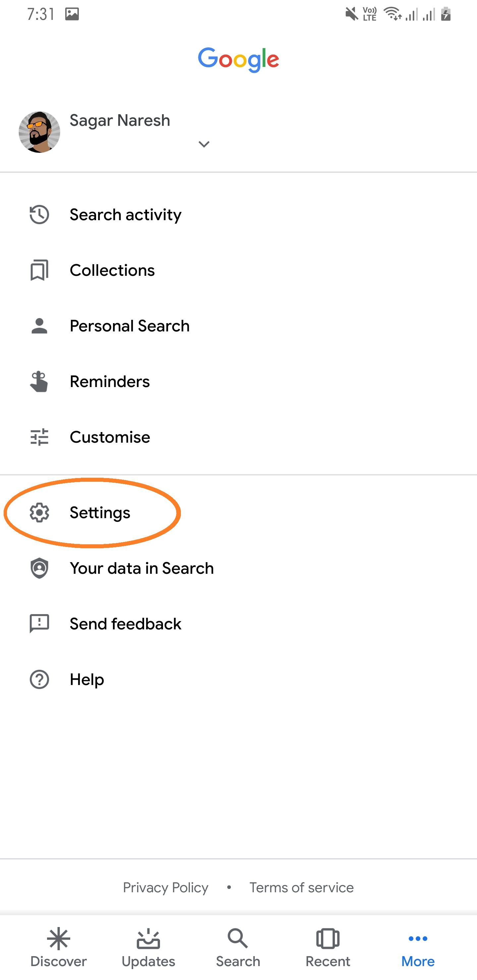Open the Privacy Policy link
The height and width of the screenshot is (980, 477).
(166, 888)
